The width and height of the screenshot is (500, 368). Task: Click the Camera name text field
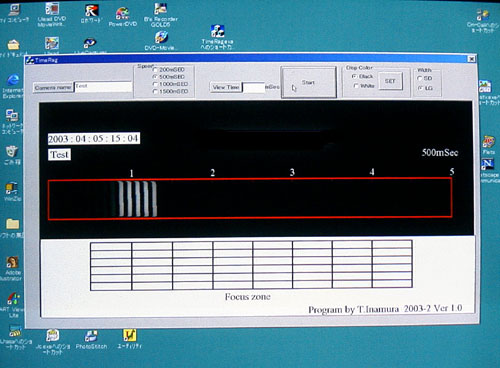pyautogui.click(x=103, y=87)
